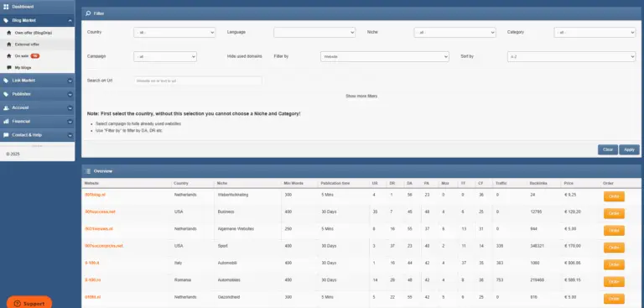Open the 001success.net website link
The height and width of the screenshot is (308, 644).
point(100,211)
